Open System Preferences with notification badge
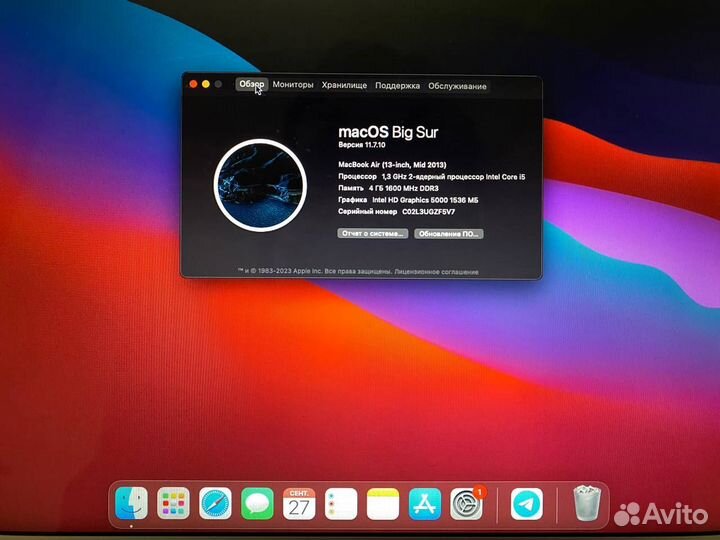 [467, 504]
